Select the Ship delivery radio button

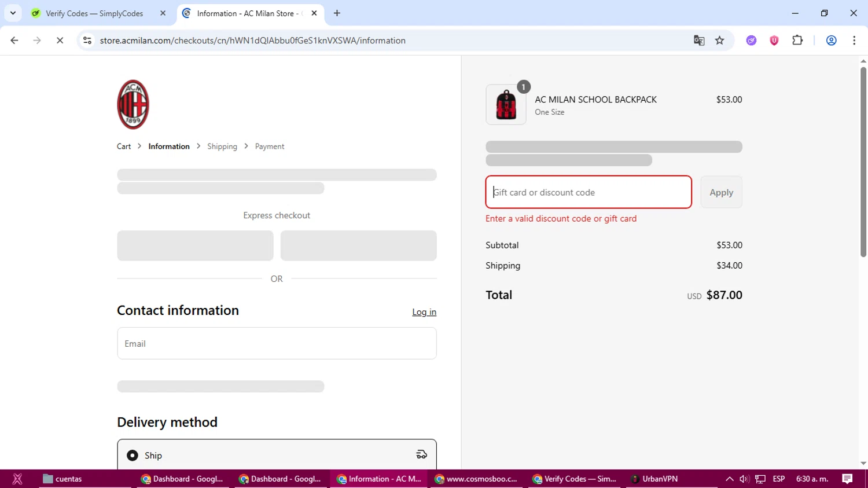coord(133,456)
